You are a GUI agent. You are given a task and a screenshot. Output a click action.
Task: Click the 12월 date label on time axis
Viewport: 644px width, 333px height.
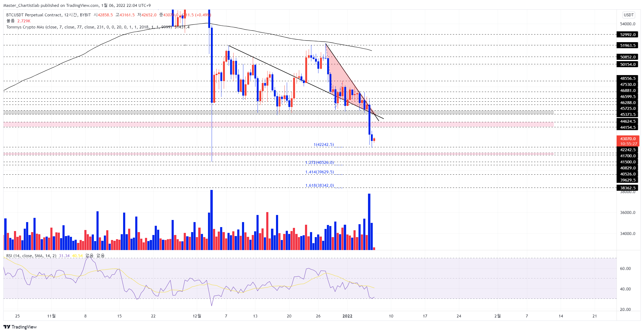tap(197, 316)
